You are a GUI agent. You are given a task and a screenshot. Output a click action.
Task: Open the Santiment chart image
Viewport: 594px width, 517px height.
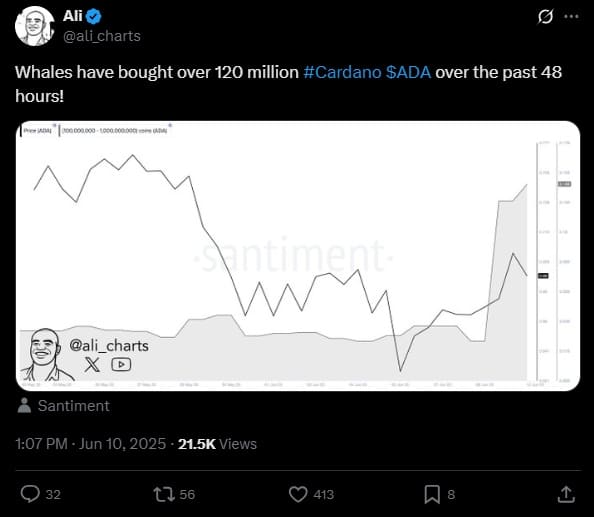coord(298,256)
